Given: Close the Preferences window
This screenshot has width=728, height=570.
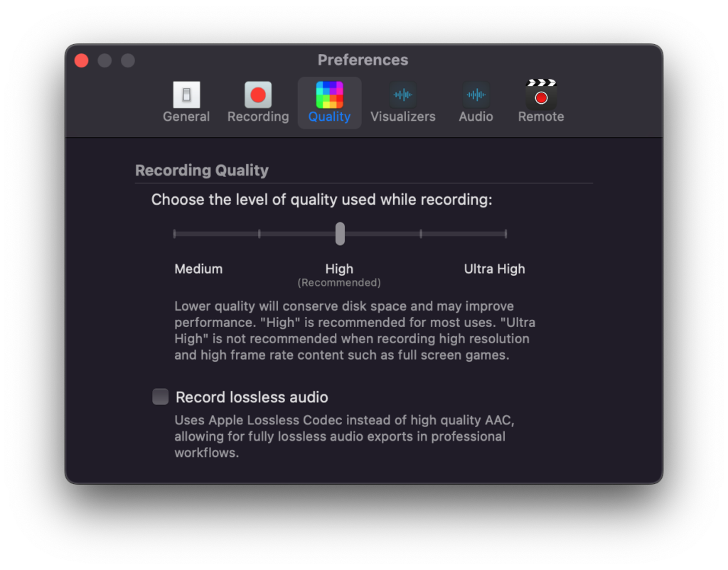Looking at the screenshot, I should coord(82,60).
